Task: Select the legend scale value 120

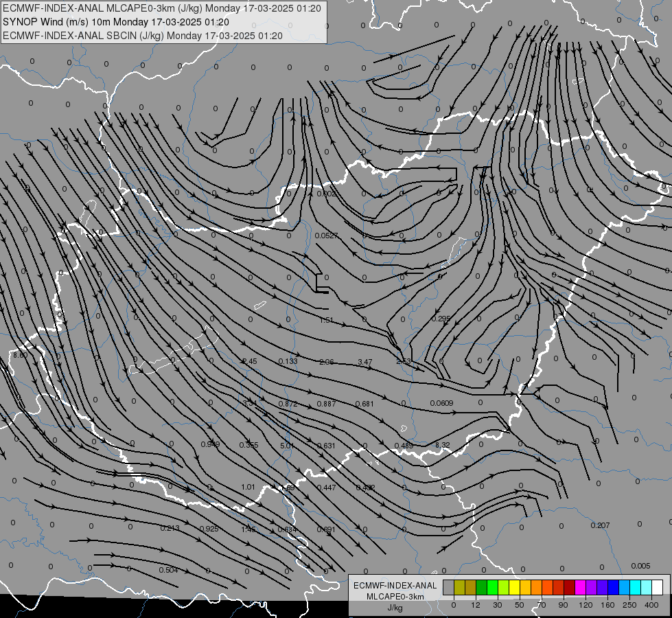Action: tap(586, 605)
